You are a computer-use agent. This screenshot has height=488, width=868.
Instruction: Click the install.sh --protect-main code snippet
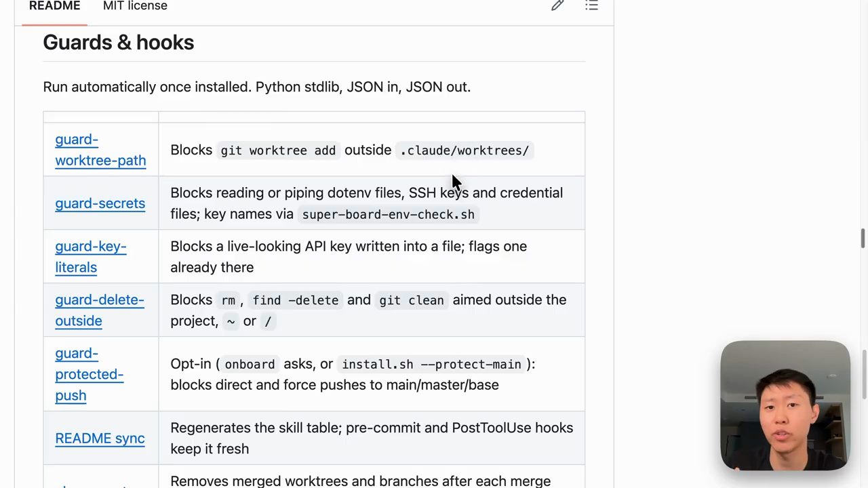click(x=431, y=365)
